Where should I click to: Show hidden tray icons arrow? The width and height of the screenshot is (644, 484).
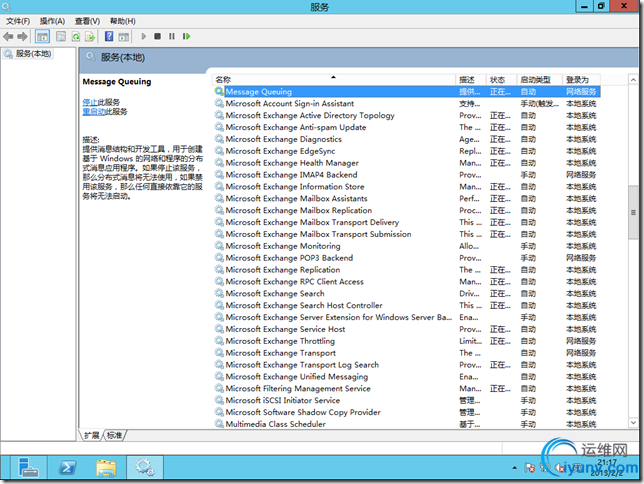click(x=515, y=468)
